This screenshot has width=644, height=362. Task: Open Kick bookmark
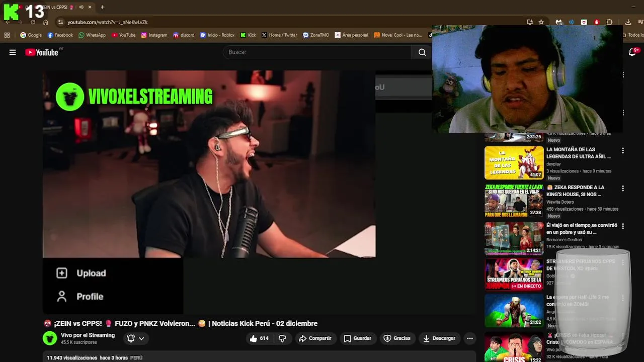(x=248, y=35)
